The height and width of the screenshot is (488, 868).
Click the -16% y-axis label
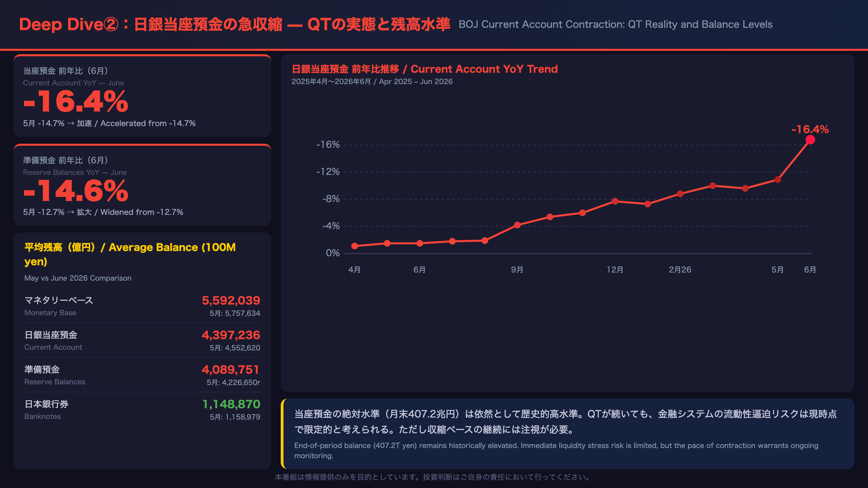point(328,145)
